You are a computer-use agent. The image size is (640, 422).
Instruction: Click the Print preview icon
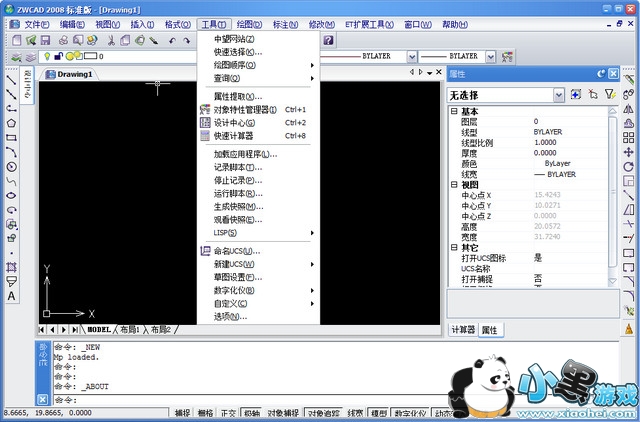(78, 40)
